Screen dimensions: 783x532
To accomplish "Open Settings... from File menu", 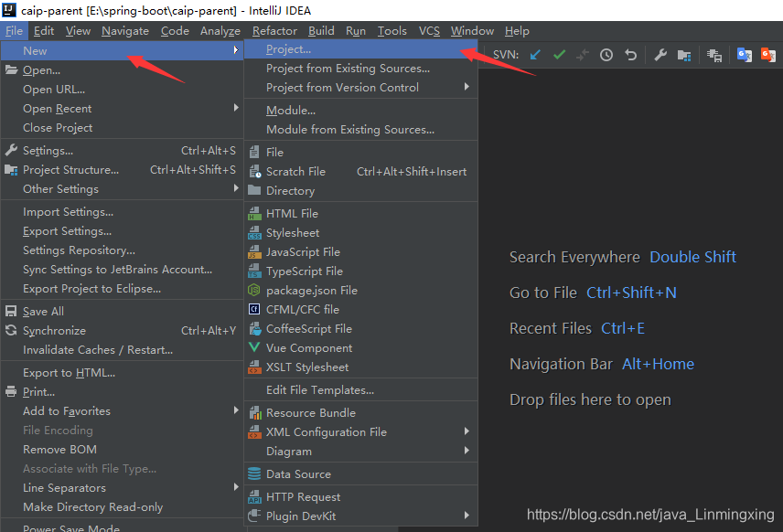I will pyautogui.click(x=122, y=151).
